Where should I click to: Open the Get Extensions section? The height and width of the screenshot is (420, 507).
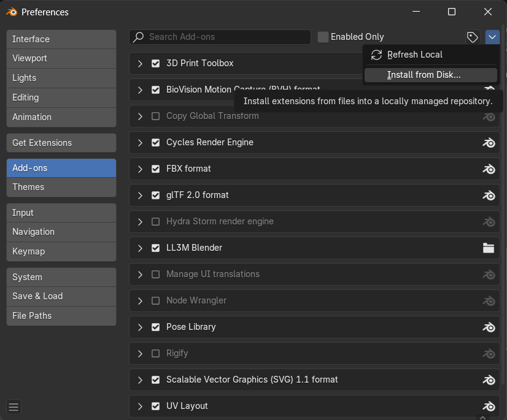(61, 143)
